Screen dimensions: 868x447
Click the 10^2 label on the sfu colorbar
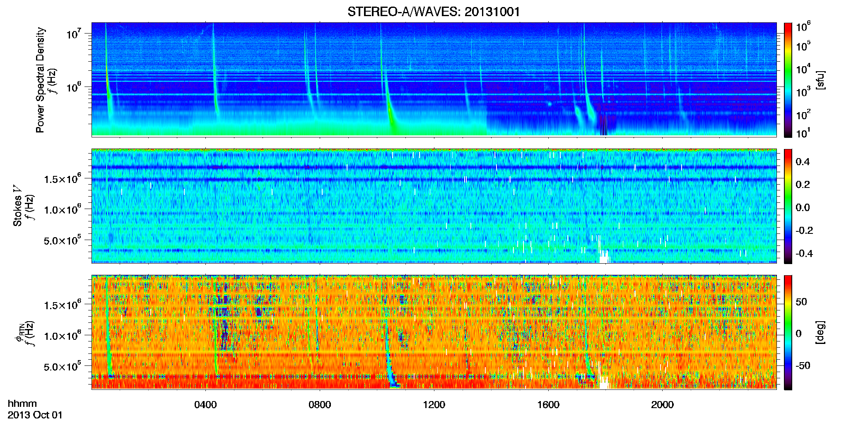click(803, 114)
